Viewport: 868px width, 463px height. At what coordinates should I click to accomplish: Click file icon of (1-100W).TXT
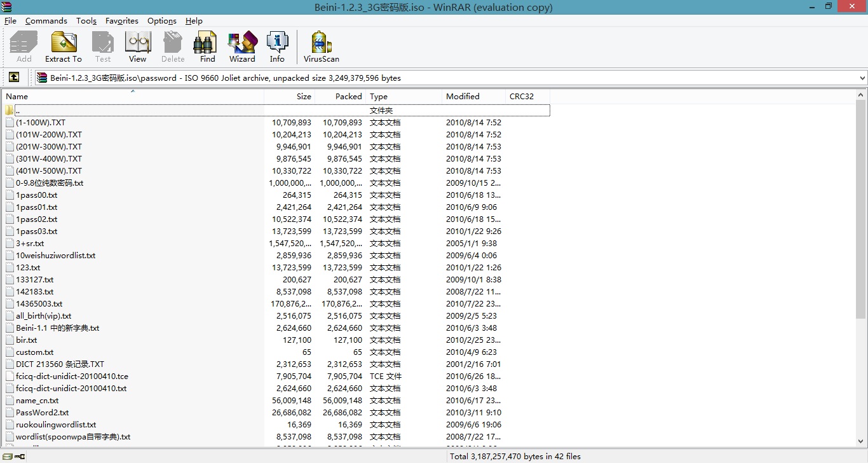(x=10, y=123)
